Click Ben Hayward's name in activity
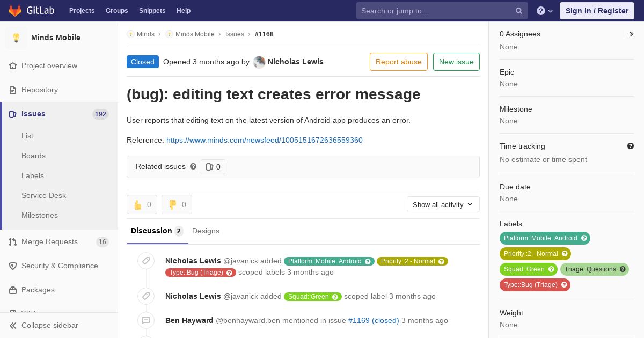The image size is (644, 338). click(189, 320)
